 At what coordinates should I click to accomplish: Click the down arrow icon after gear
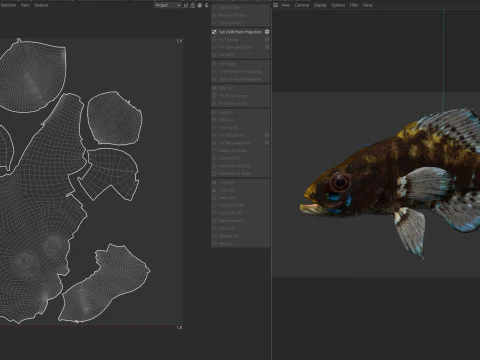point(207,5)
